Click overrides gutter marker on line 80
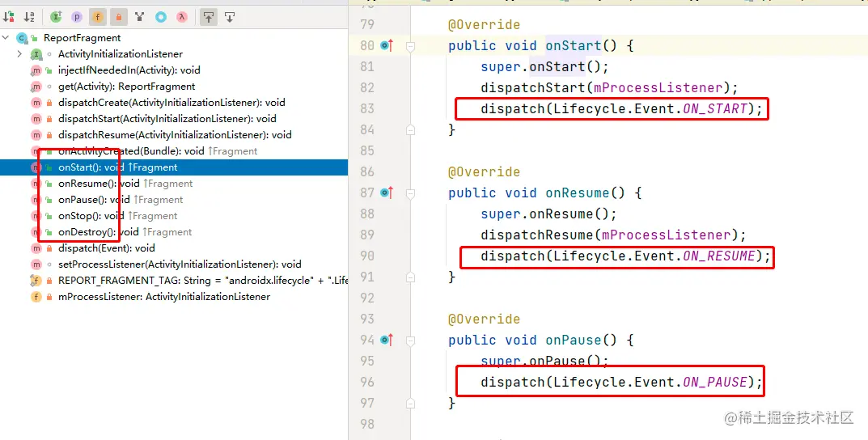Screen dimensions: 868x440 [387, 45]
